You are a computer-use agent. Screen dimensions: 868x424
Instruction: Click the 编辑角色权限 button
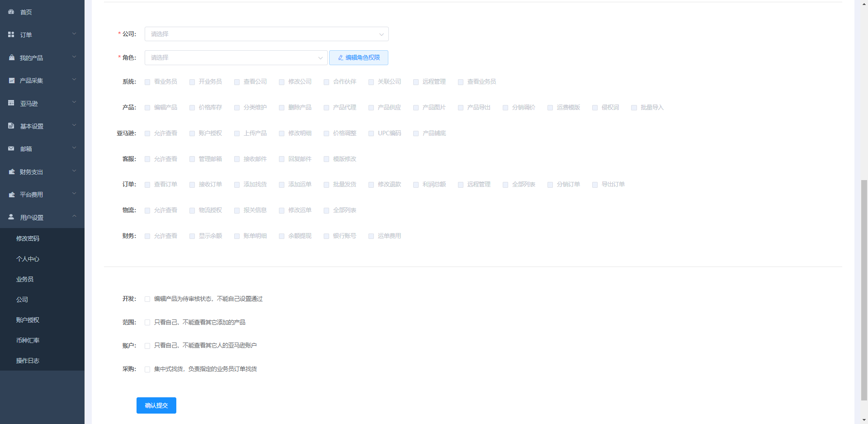[x=359, y=57]
